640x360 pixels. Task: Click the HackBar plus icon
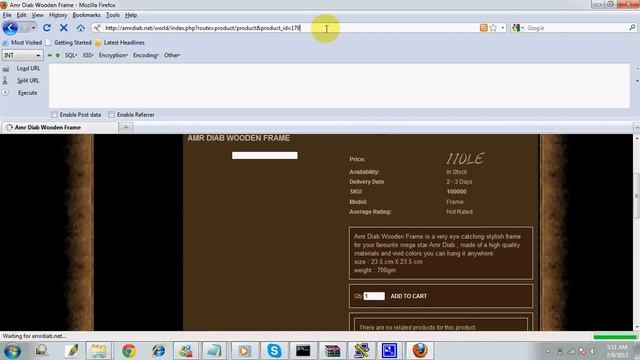pyautogui.click(x=58, y=55)
